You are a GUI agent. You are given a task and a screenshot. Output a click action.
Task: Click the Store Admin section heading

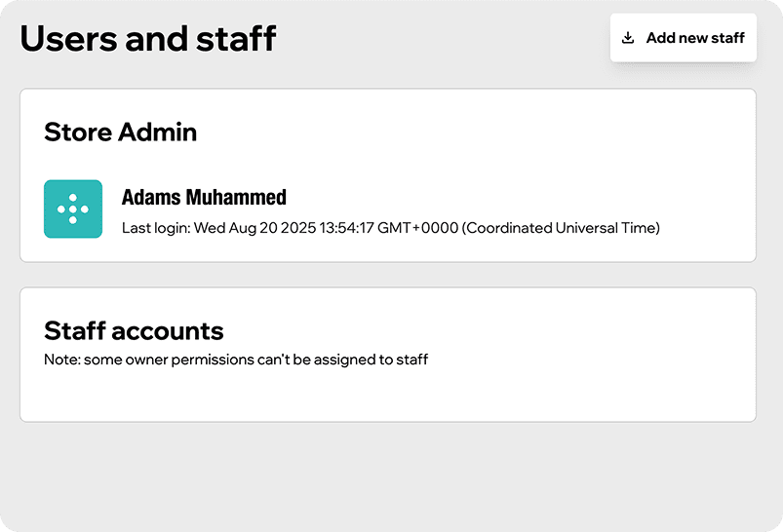click(121, 133)
